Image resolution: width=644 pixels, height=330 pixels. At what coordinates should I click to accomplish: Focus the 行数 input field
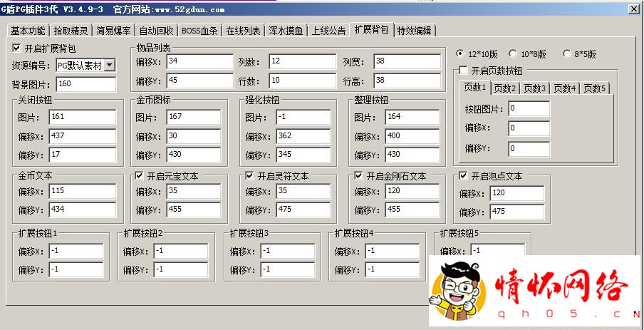303,81
